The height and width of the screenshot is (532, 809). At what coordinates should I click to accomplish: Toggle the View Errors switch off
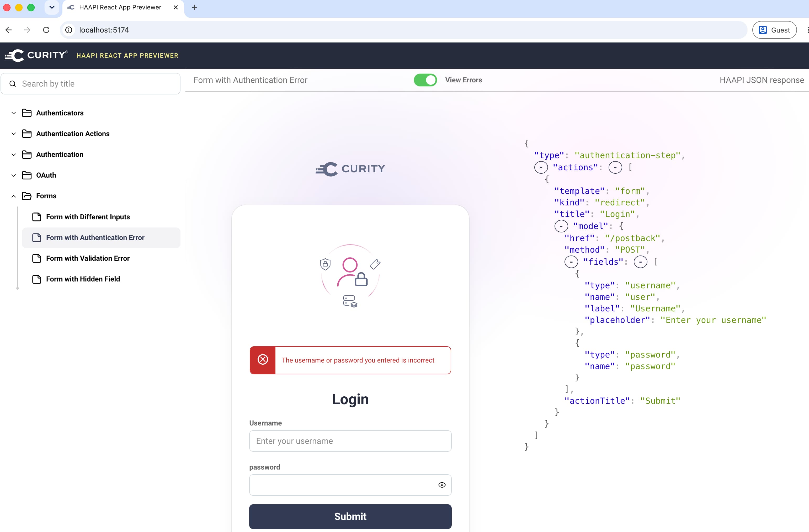click(425, 80)
